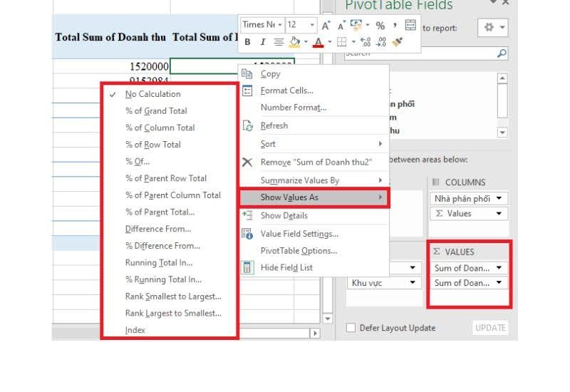The image size is (570, 392).
Task: Expand Summarize Values By submenu
Action: click(x=314, y=180)
